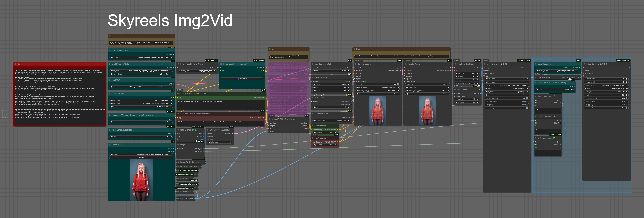The width and height of the screenshot is (644, 218).
Task: Toggle pingpong in the Upscale Video Combine node
Action: click(627, 105)
